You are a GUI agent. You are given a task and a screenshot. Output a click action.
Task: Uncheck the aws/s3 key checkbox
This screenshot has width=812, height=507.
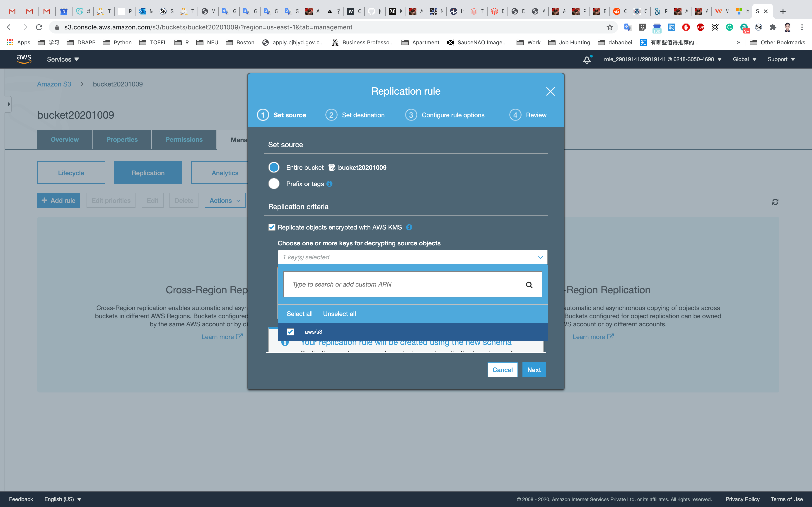pos(291,332)
